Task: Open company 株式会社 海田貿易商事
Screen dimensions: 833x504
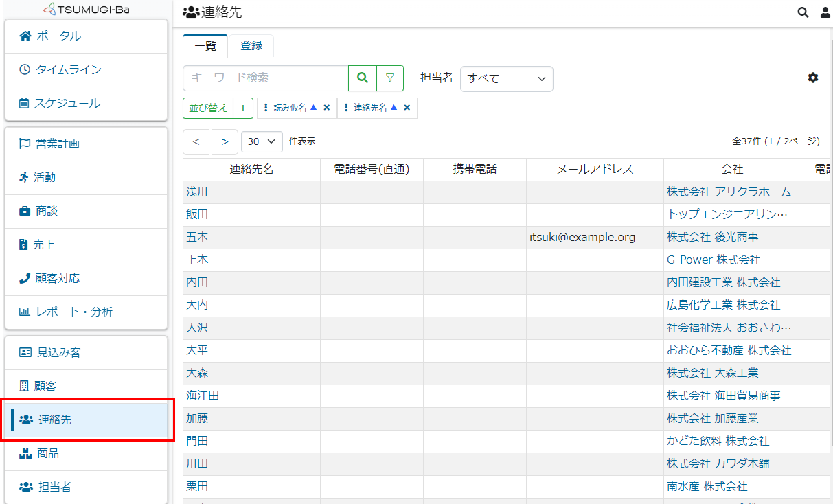Action: [723, 396]
